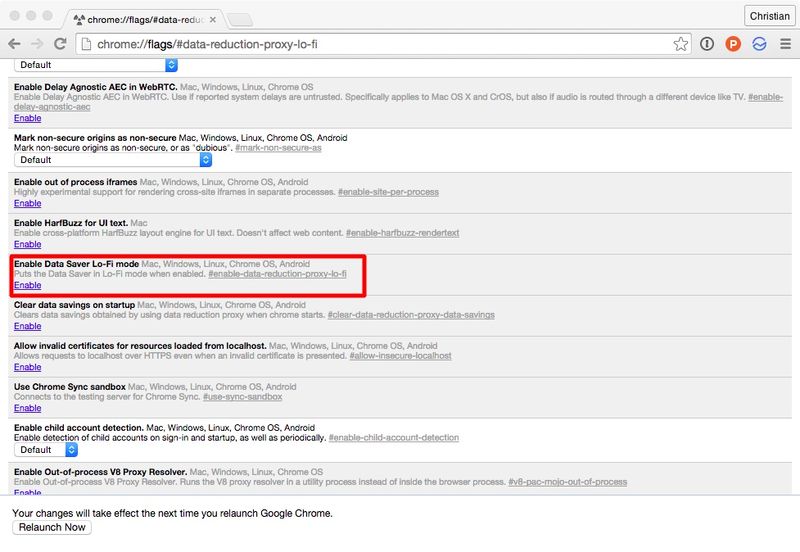Go back with the browser back arrow

click(x=14, y=44)
